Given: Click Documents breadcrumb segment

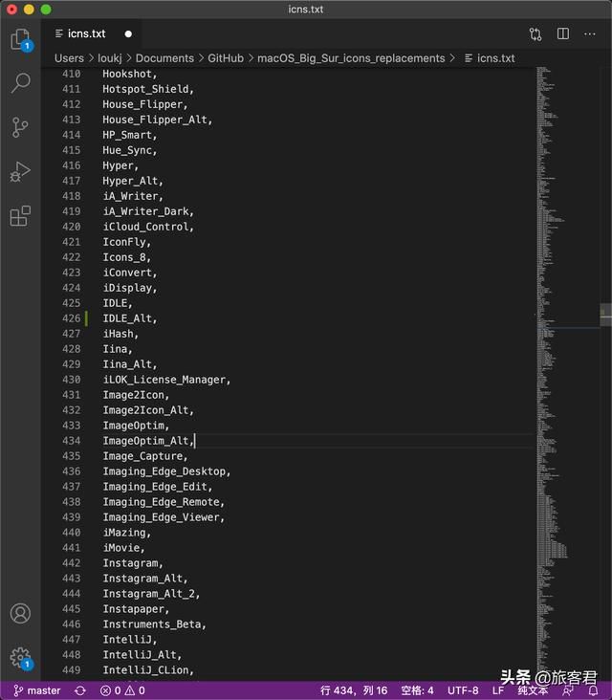Looking at the screenshot, I should 164,58.
